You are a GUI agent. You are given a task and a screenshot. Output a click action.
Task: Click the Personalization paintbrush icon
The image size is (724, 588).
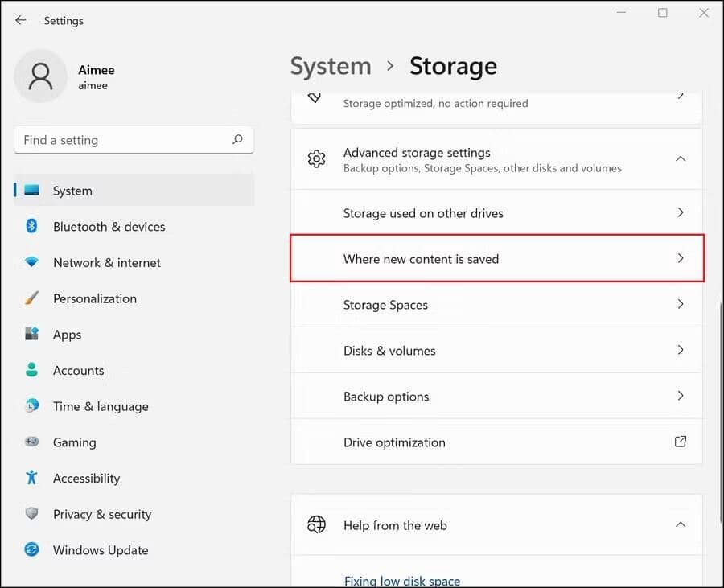tap(31, 298)
